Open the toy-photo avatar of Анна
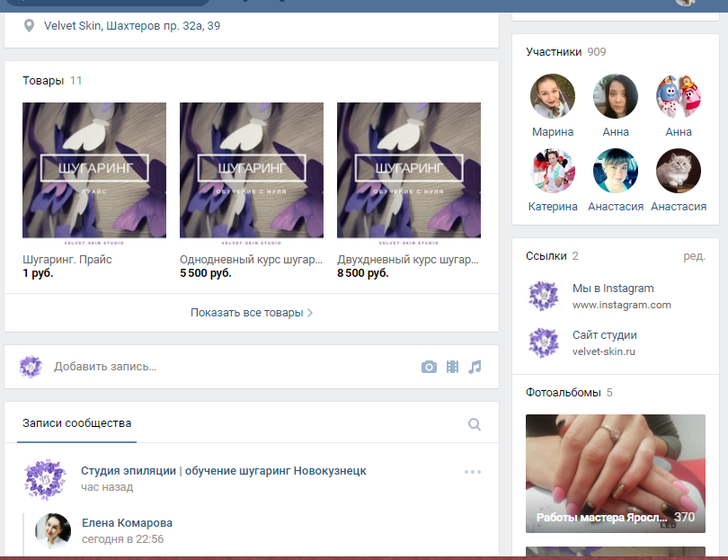 (679, 96)
